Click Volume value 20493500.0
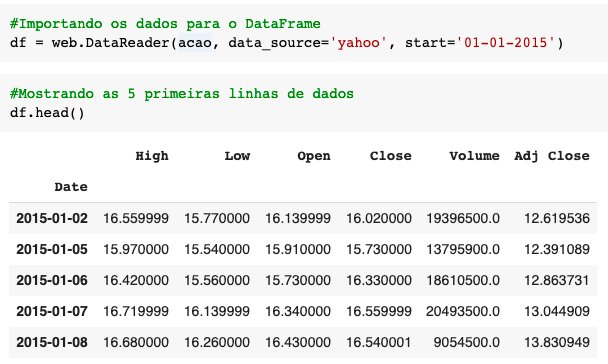Screen dimensions: 608x364 463,311
